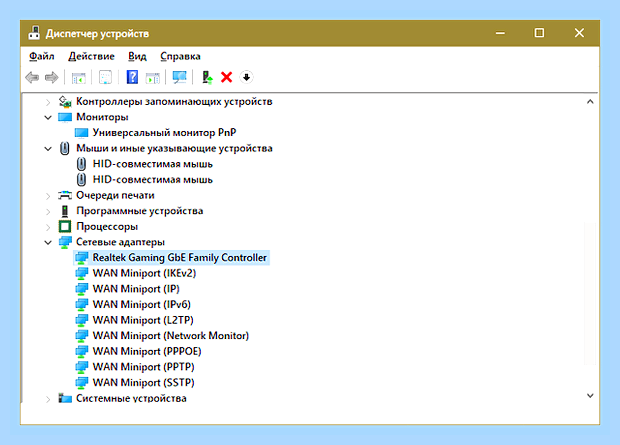Open the Действие menu
Image resolution: width=620 pixels, height=445 pixels.
[x=91, y=56]
